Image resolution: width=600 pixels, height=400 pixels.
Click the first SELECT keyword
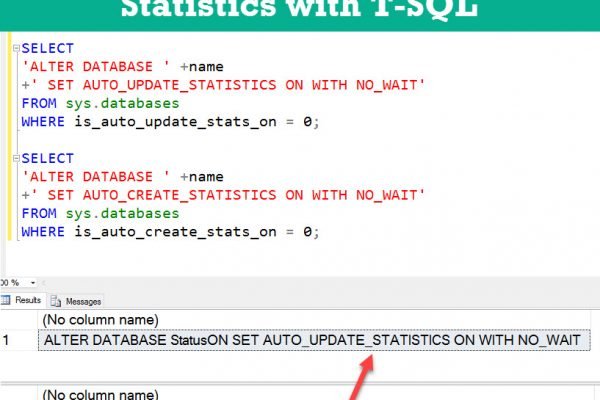[x=47, y=48]
